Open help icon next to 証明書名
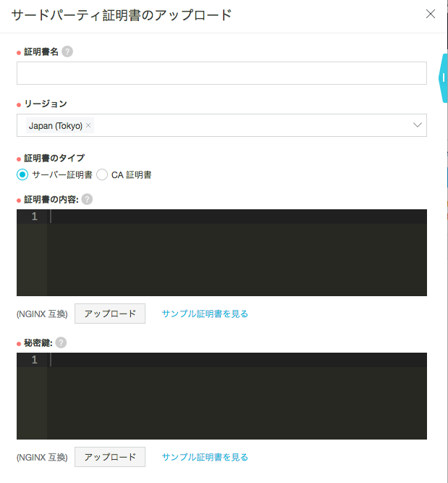 tap(67, 51)
